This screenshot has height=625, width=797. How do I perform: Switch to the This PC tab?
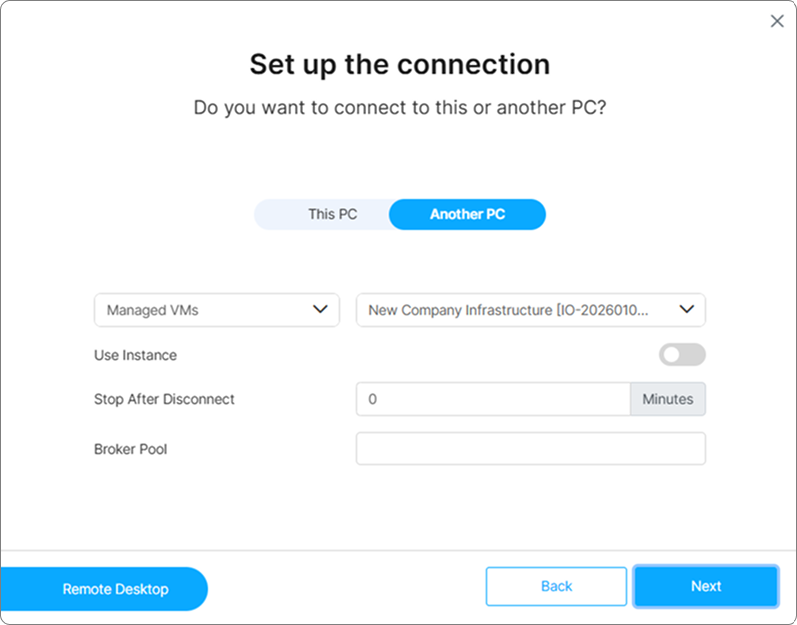[x=332, y=215]
